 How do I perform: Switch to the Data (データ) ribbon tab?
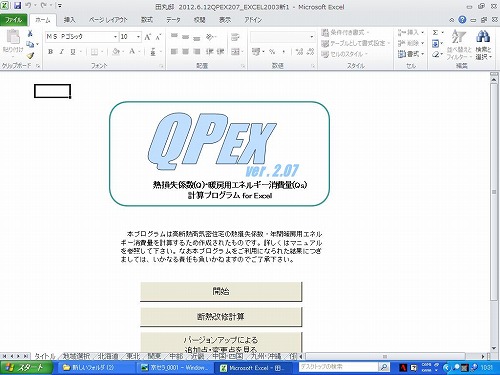tap(173, 20)
